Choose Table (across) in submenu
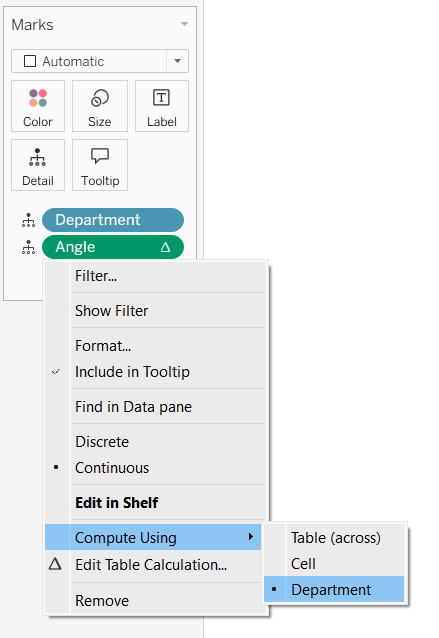 [x=334, y=537]
